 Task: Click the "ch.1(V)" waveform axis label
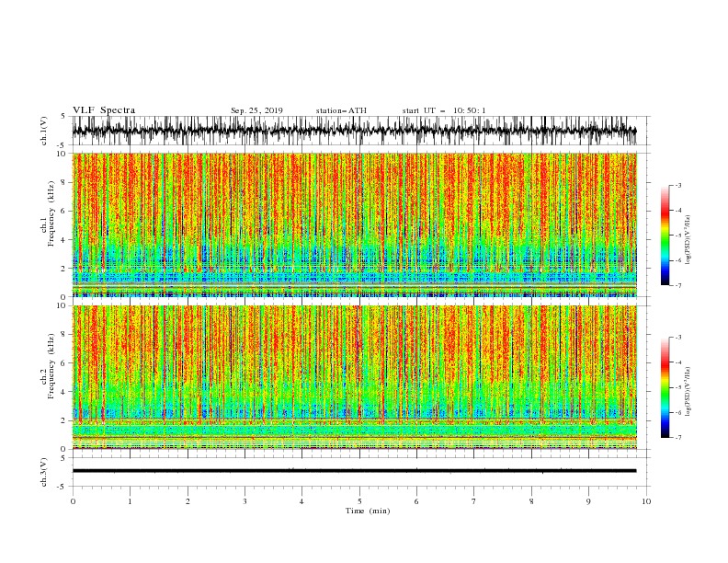(x=44, y=131)
